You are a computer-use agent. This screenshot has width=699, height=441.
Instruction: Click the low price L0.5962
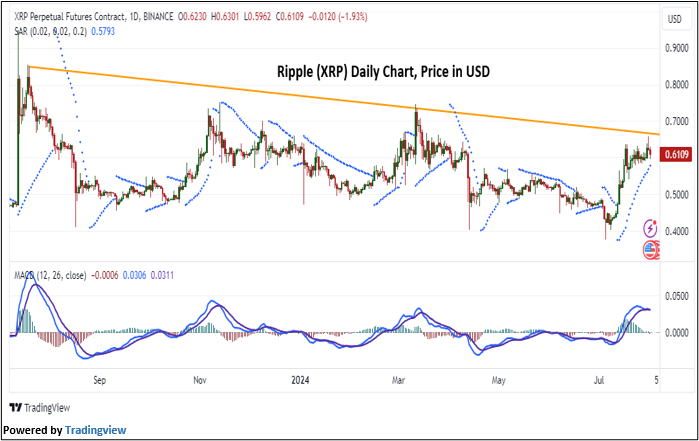257,17
